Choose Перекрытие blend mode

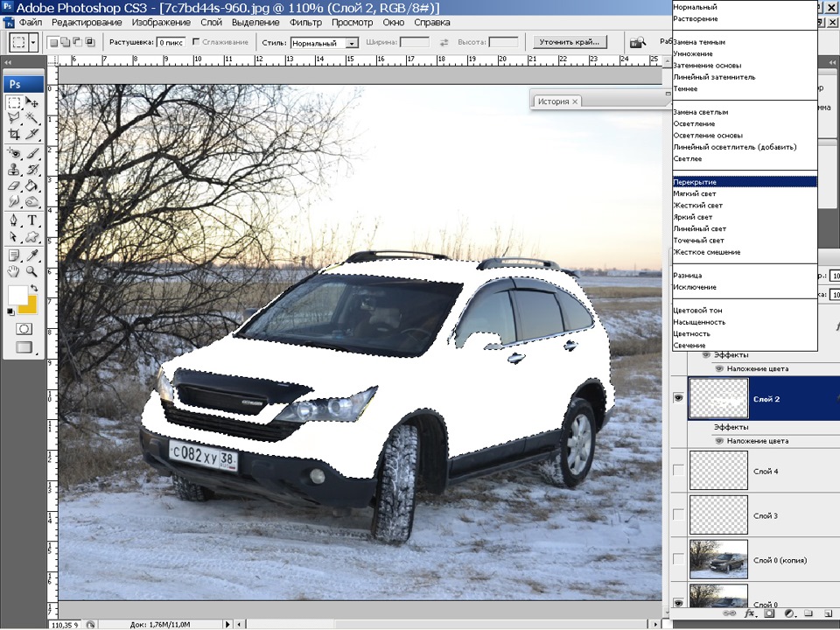(x=745, y=182)
